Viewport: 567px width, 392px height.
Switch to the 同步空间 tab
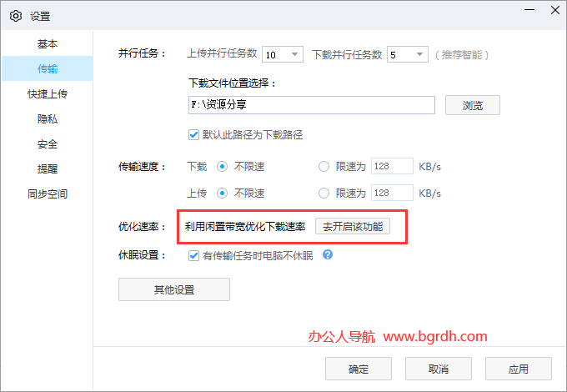pos(48,193)
